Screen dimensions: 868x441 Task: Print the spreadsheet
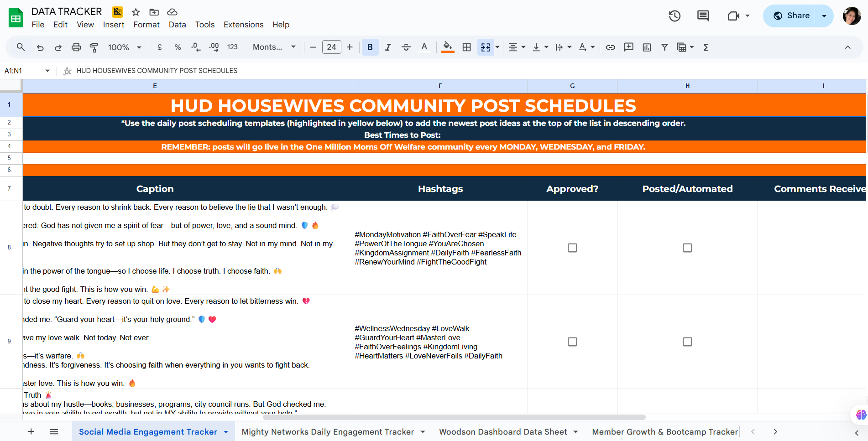pos(76,47)
